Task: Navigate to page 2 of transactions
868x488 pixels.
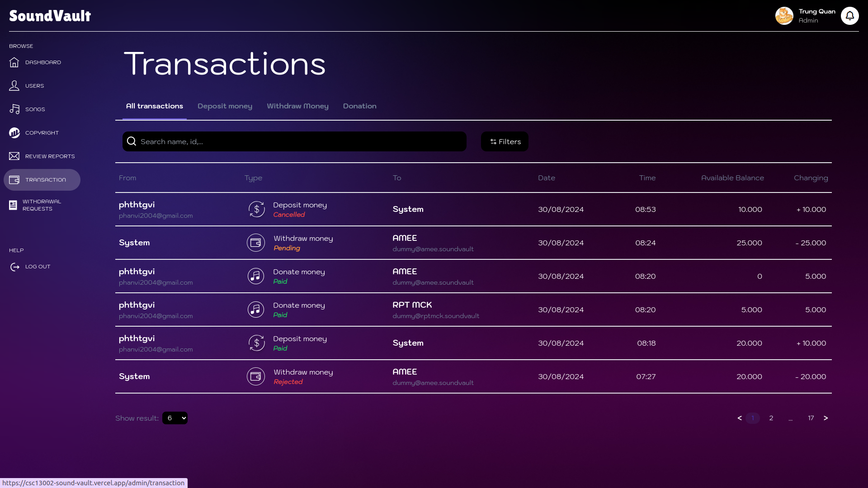Action: click(x=771, y=417)
